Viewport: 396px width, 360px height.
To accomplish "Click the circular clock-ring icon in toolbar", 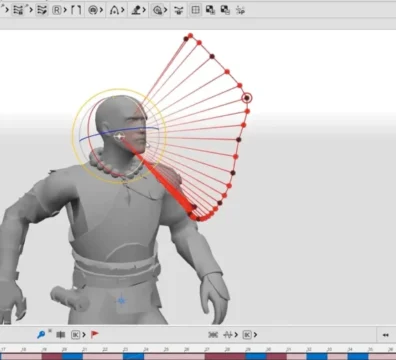I will (157, 10).
